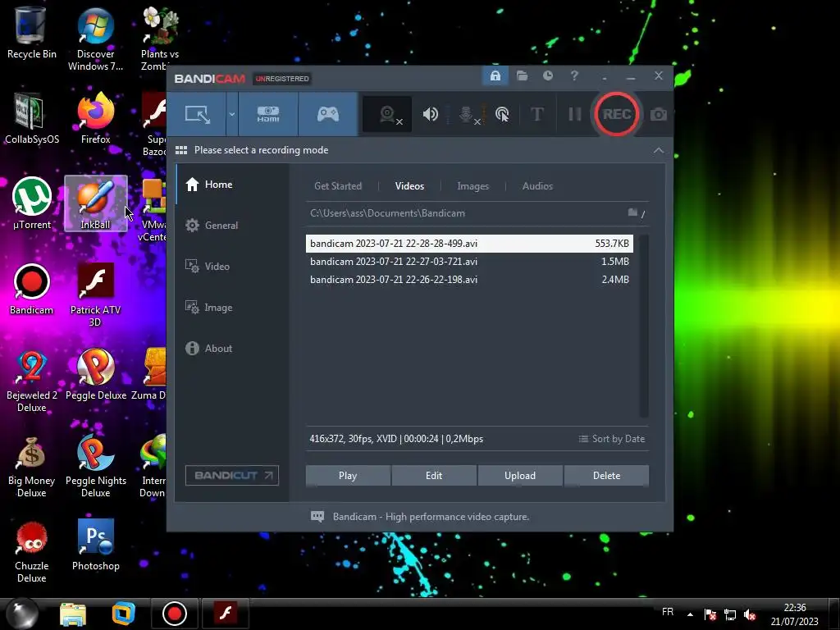Open the Recycle Bin desktop icon
Screen dimensions: 840x630
point(32,33)
